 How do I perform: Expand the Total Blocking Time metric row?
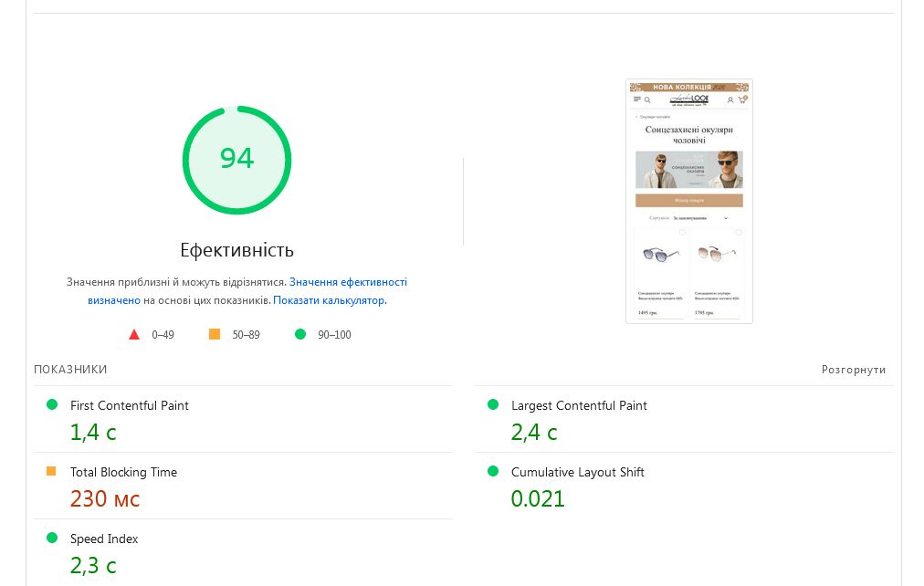[x=123, y=473]
